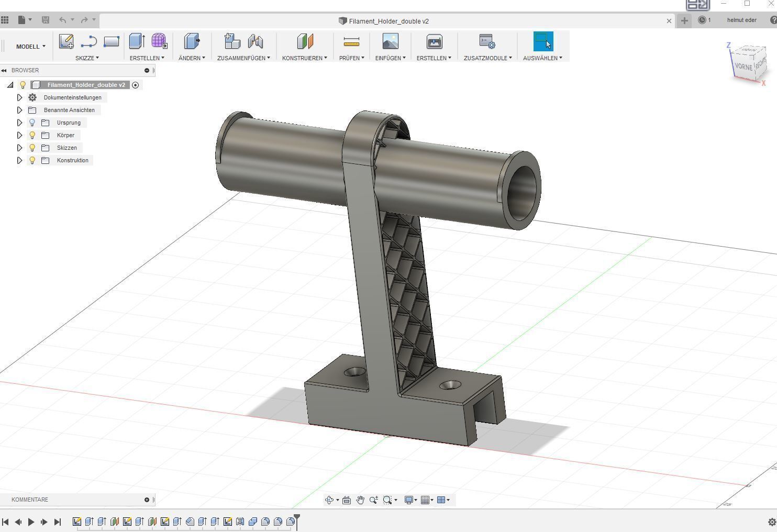
Task: Expand the Konstruktion tree node
Action: coord(19,160)
